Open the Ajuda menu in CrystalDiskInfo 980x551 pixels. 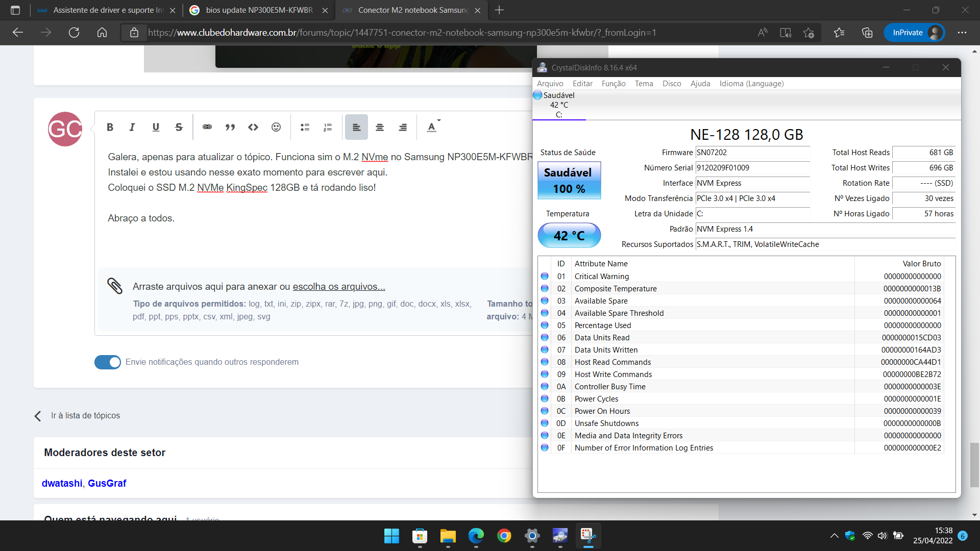(700, 84)
